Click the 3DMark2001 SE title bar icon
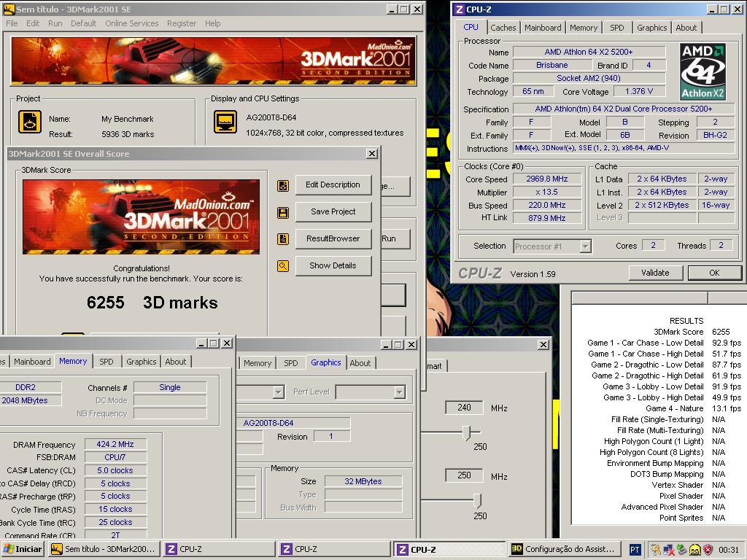Image resolution: width=747 pixels, height=560 pixels. pyautogui.click(x=9, y=9)
